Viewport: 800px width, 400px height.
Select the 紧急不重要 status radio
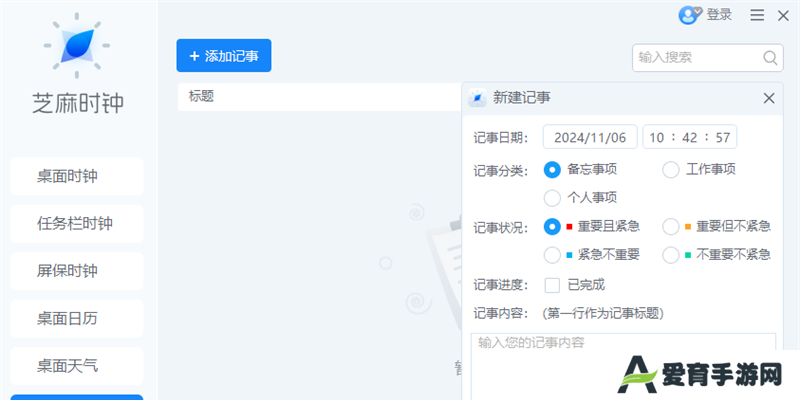coord(552,255)
